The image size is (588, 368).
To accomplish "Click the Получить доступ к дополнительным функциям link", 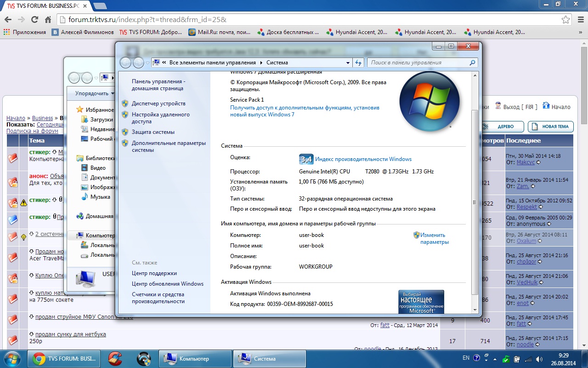I will coord(305,111).
